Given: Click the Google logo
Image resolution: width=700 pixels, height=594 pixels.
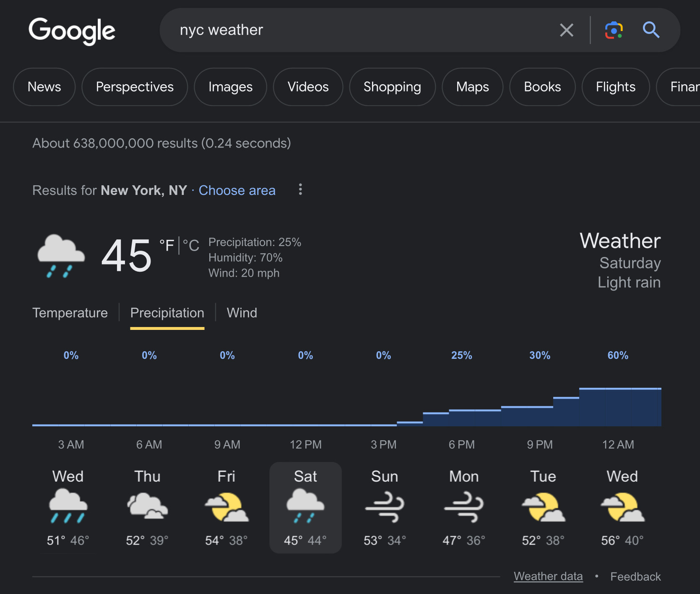Looking at the screenshot, I should click(x=72, y=31).
